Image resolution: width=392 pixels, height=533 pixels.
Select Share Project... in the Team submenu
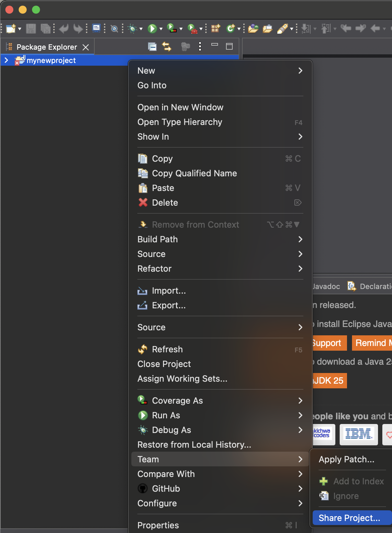[x=349, y=518]
